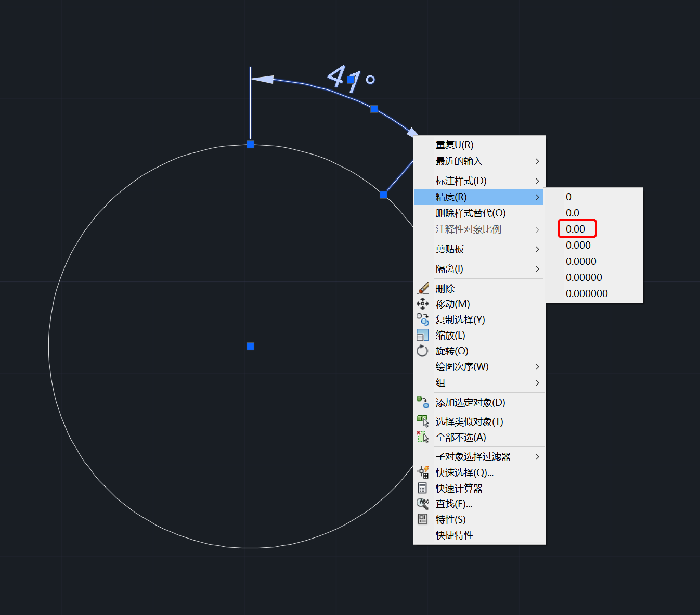Viewport: 700px width, 615px height.
Task: Open the 子对象选择过滤器 submenu
Action: click(479, 457)
